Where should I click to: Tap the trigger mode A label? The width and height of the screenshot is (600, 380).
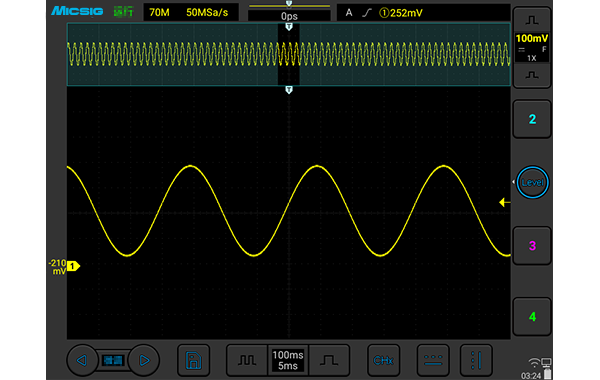click(349, 13)
